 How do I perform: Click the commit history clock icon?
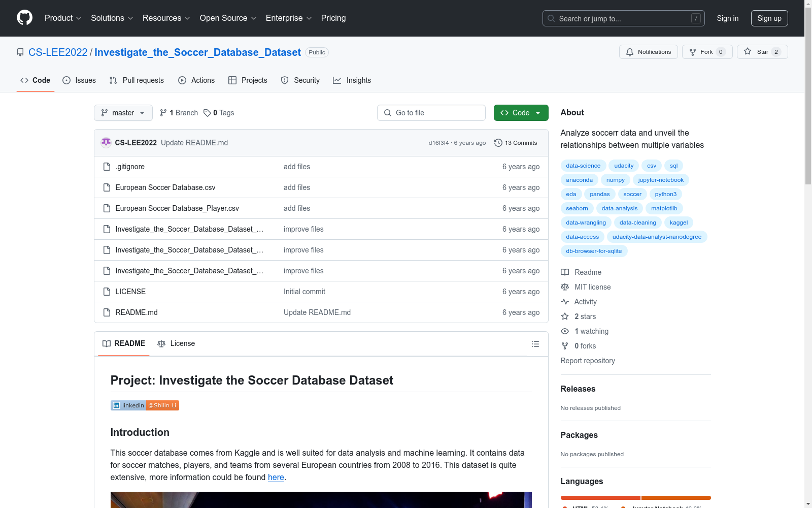coord(498,143)
